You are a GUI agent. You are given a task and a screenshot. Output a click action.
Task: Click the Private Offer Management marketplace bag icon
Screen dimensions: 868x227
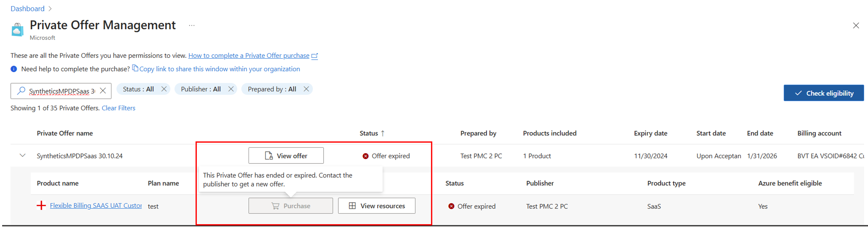[17, 30]
